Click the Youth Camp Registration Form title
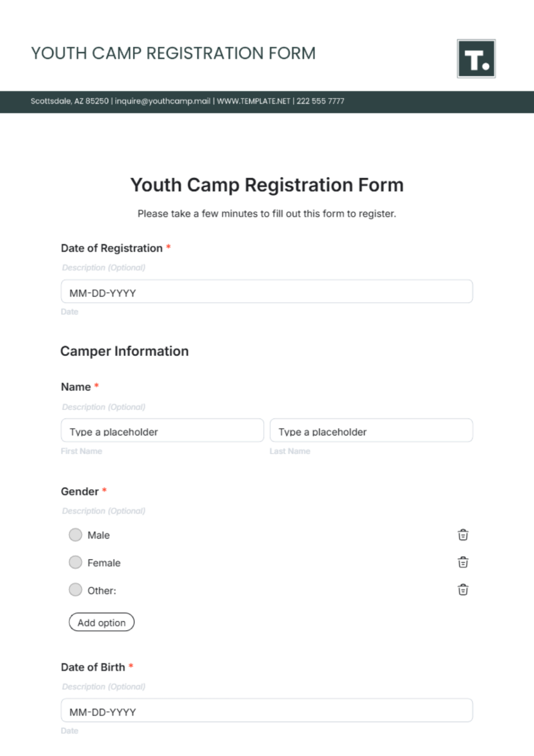Screen dimensions: 534x756 [267, 185]
